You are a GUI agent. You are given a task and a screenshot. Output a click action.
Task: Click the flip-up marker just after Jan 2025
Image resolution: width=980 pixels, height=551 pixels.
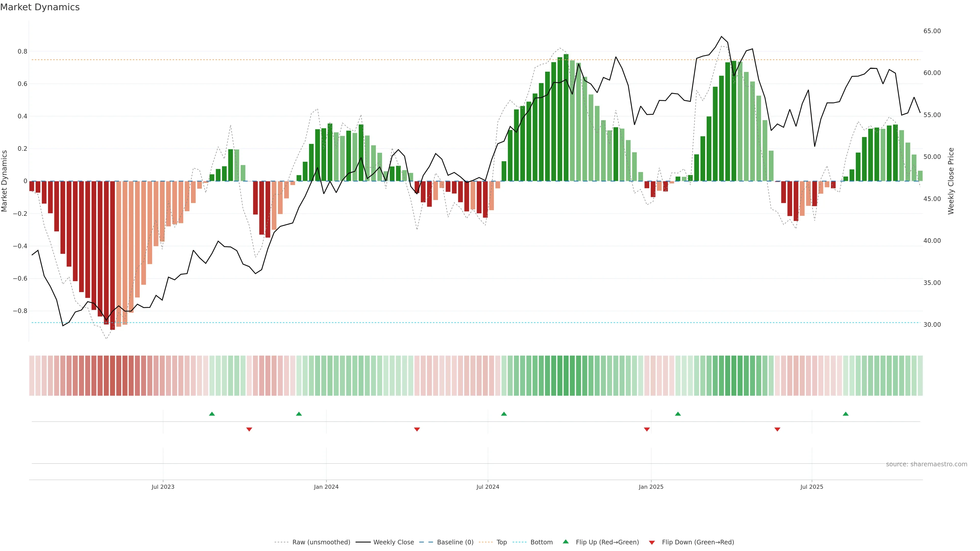pyautogui.click(x=678, y=414)
